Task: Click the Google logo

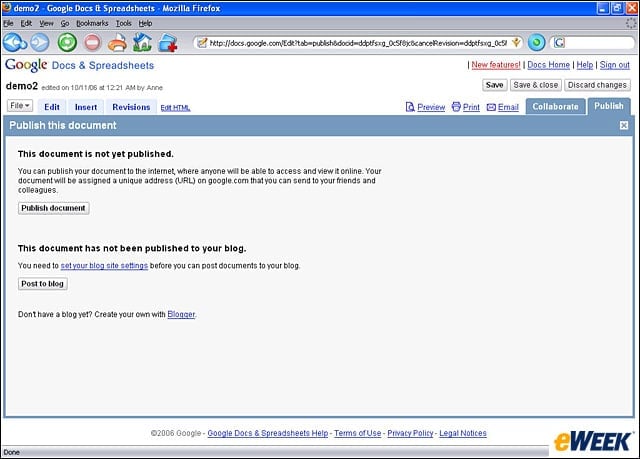Action: coord(26,65)
